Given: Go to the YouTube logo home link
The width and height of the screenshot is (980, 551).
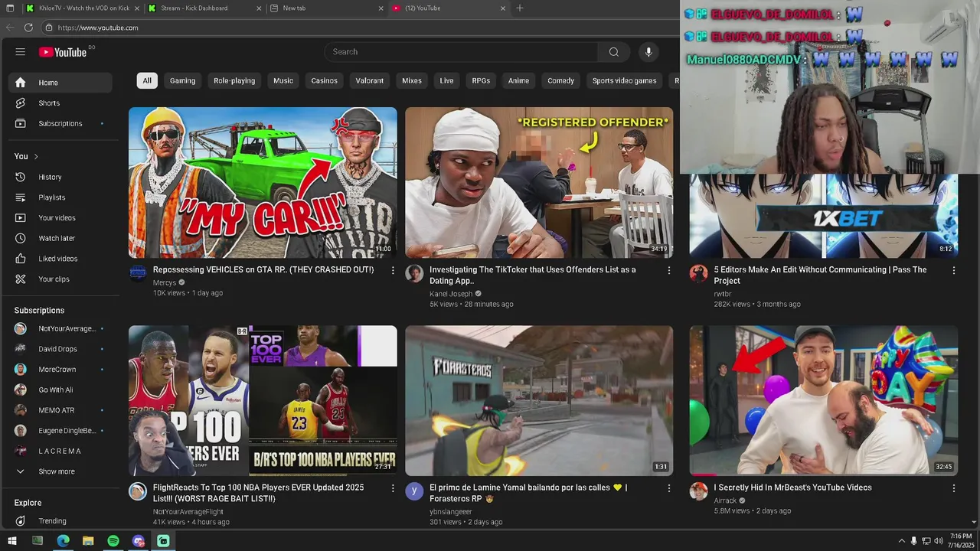Looking at the screenshot, I should (63, 52).
